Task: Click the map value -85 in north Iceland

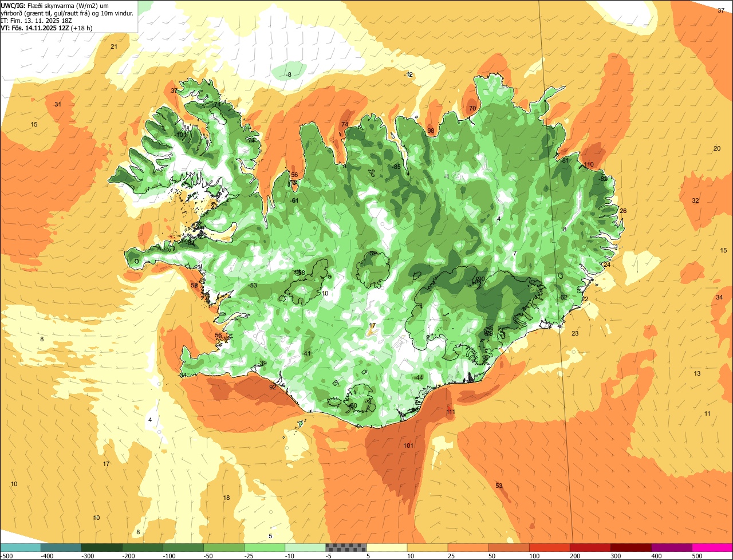Action: [396, 167]
